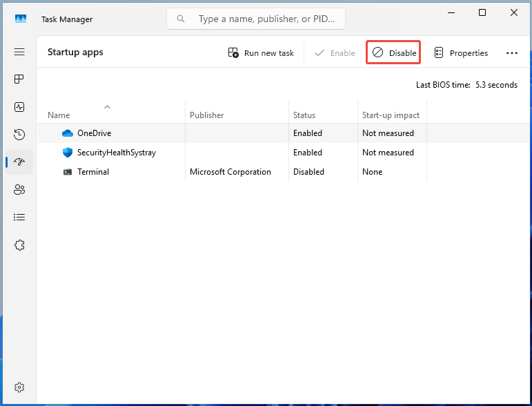Click the Terminal app icon
Image resolution: width=532 pixels, height=406 pixels.
coord(68,172)
